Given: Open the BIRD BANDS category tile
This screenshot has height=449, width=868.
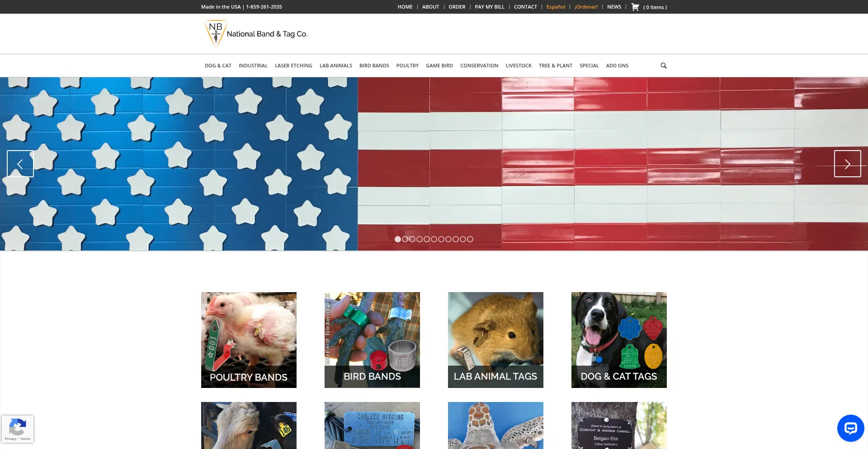Looking at the screenshot, I should pyautogui.click(x=372, y=340).
